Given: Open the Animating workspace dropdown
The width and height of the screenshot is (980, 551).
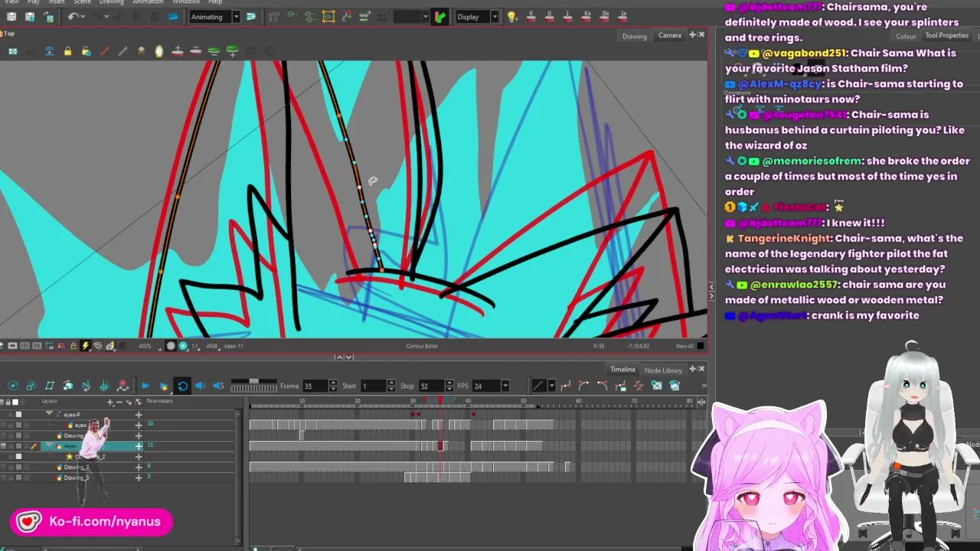Looking at the screenshot, I should [x=236, y=17].
